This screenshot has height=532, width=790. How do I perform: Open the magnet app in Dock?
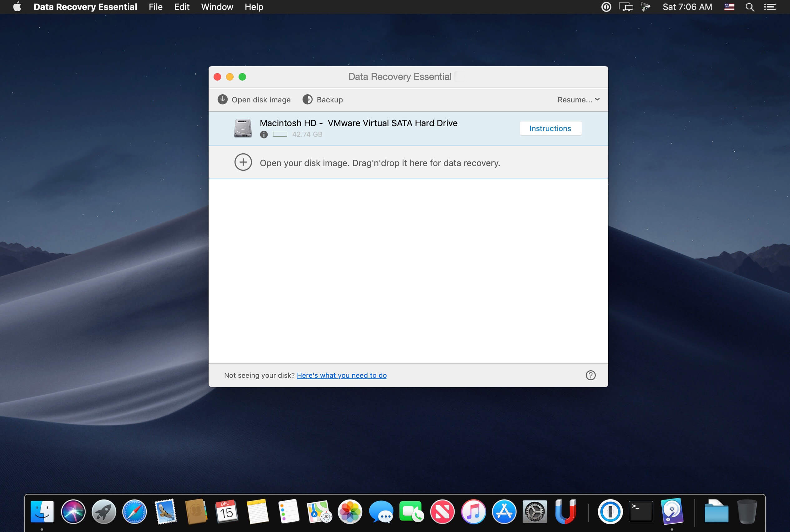coord(565,511)
